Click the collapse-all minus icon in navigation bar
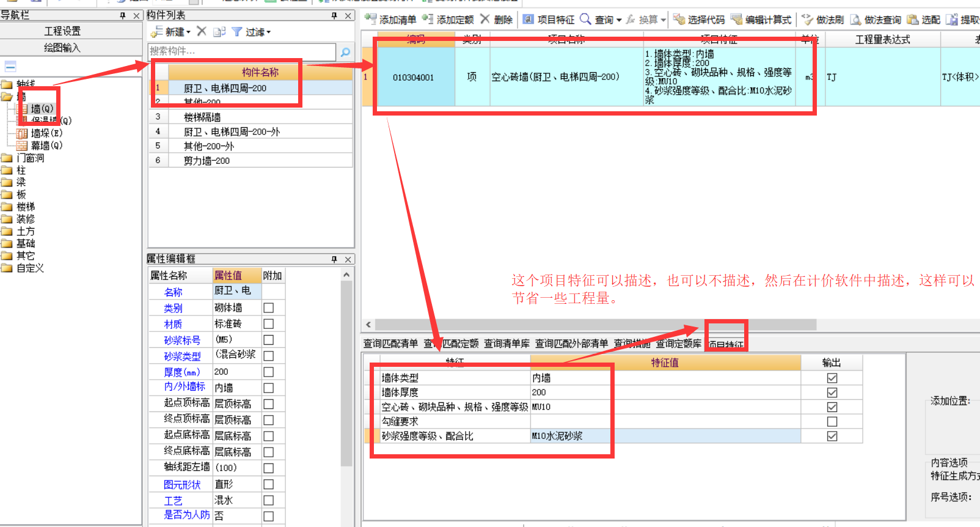 (10, 66)
